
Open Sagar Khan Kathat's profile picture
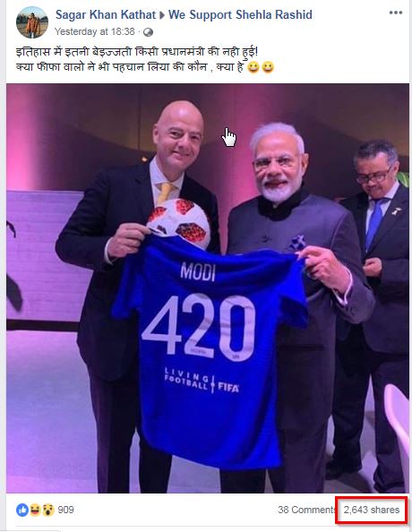pos(32,22)
